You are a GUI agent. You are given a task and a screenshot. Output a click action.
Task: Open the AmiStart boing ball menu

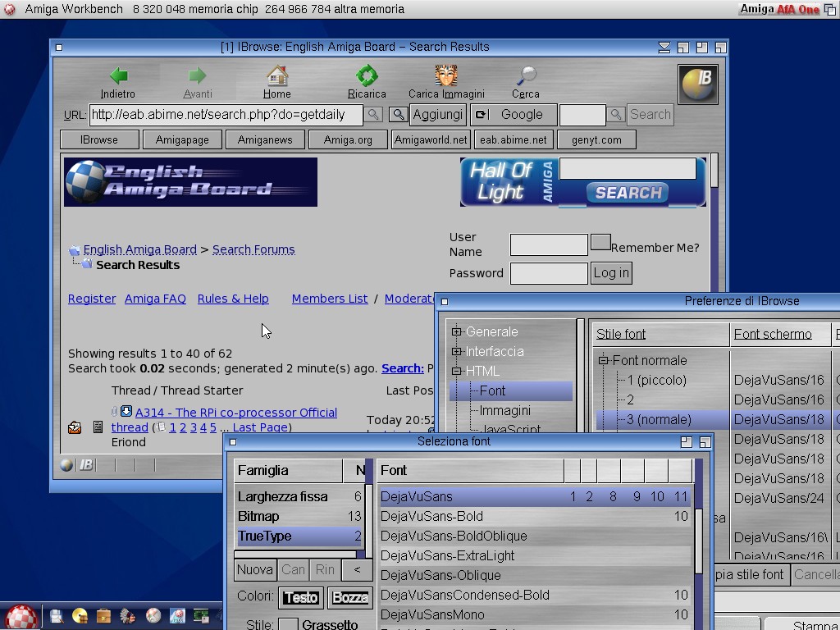pos(21,617)
